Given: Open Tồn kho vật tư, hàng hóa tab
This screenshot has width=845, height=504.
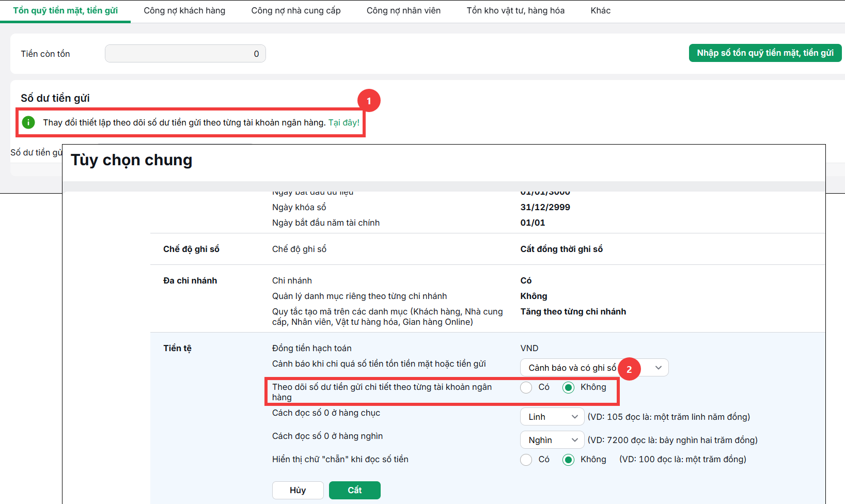Looking at the screenshot, I should [x=515, y=11].
